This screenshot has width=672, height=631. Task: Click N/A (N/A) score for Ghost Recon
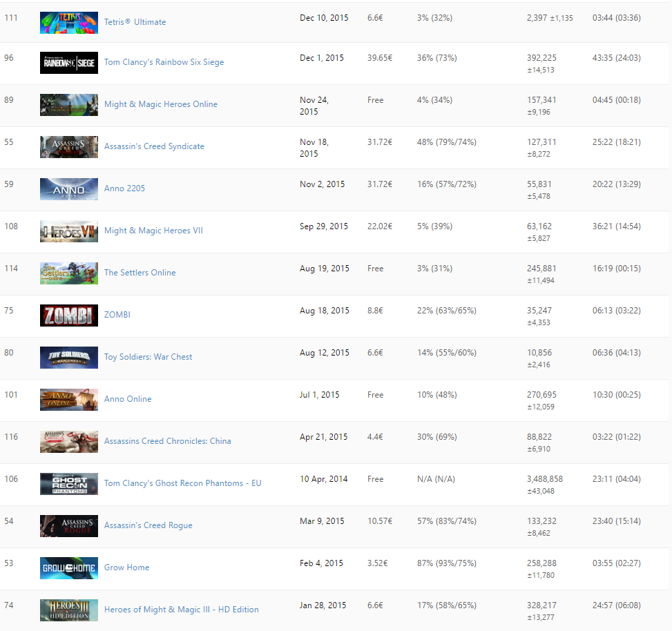point(436,479)
